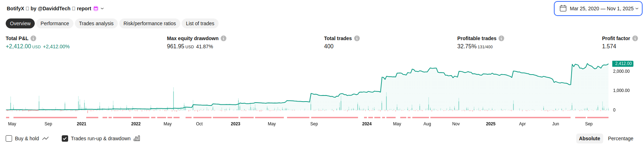Viewport: 644px width, 147px height.
Task: Open the date range dropdown
Action: click(598, 9)
